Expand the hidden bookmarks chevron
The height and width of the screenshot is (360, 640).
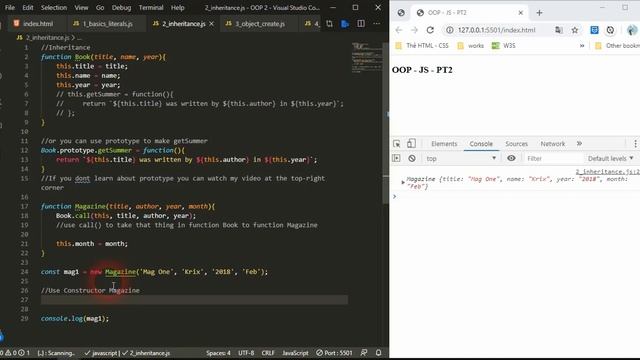click(582, 46)
